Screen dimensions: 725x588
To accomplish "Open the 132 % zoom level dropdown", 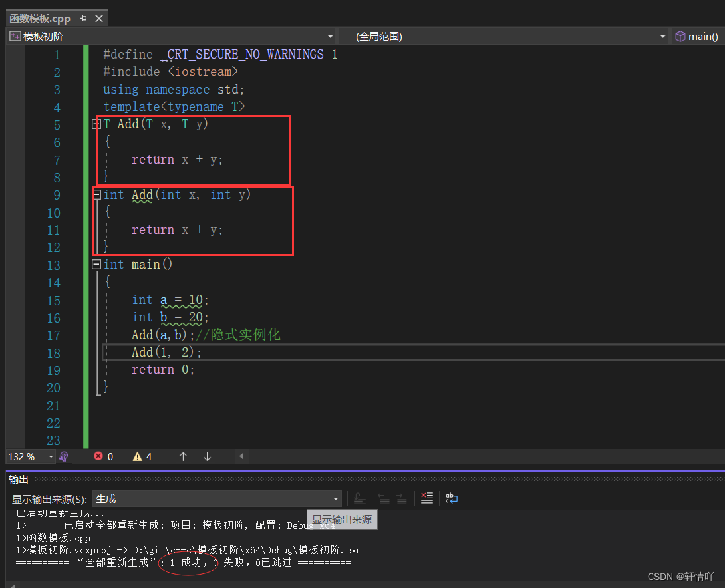I will click(51, 457).
